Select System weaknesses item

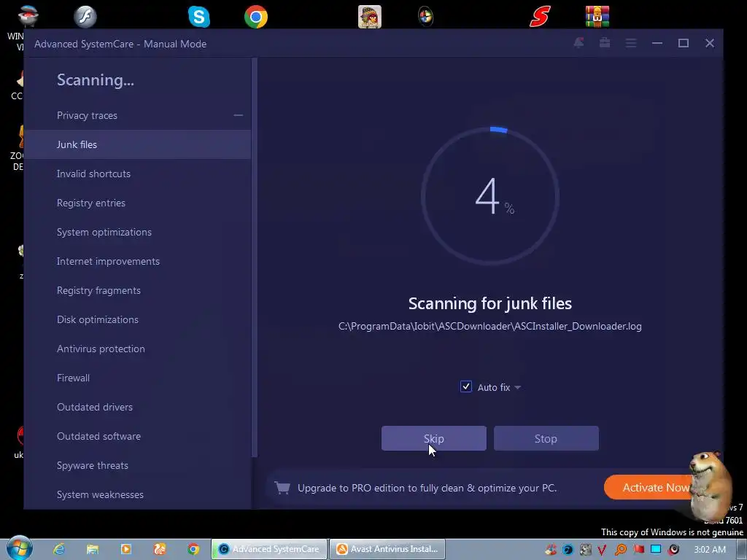(x=137, y=494)
